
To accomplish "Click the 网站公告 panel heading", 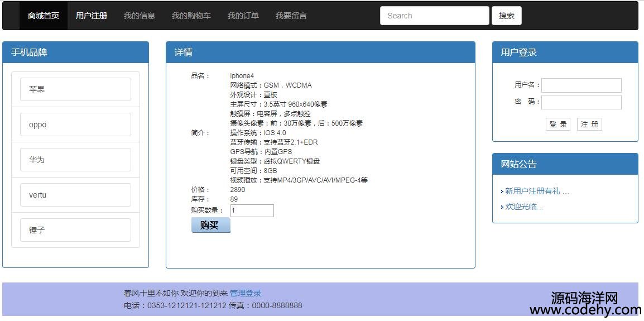I will click(519, 164).
